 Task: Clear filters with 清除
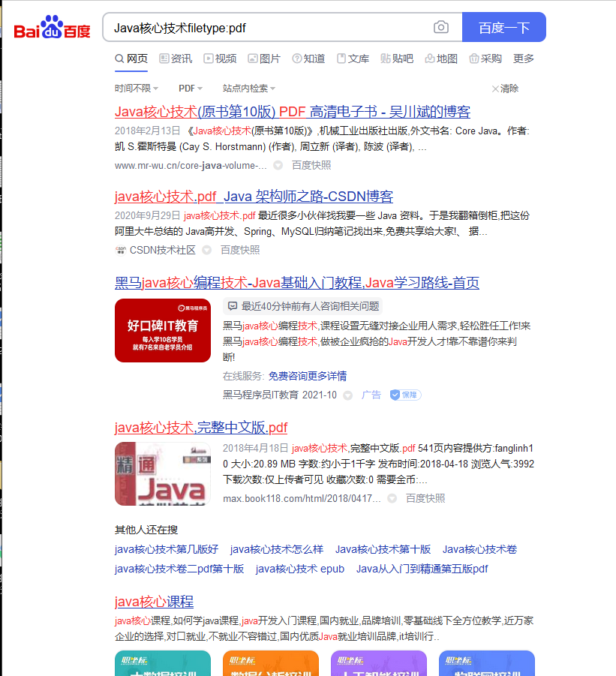(505, 89)
